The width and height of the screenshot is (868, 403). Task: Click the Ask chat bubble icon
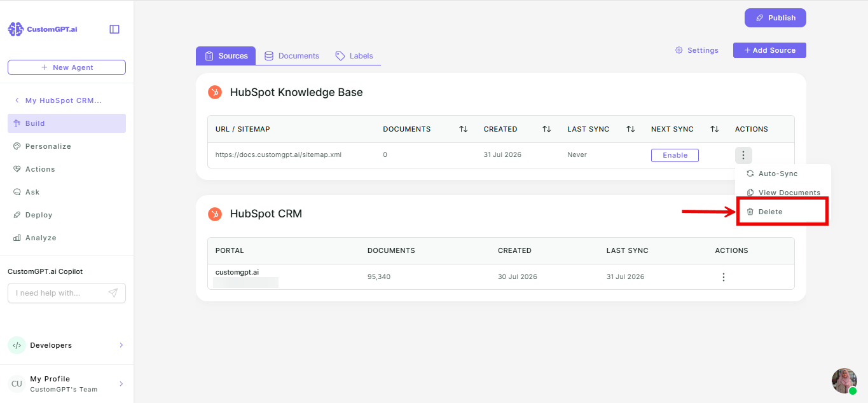[x=17, y=192]
